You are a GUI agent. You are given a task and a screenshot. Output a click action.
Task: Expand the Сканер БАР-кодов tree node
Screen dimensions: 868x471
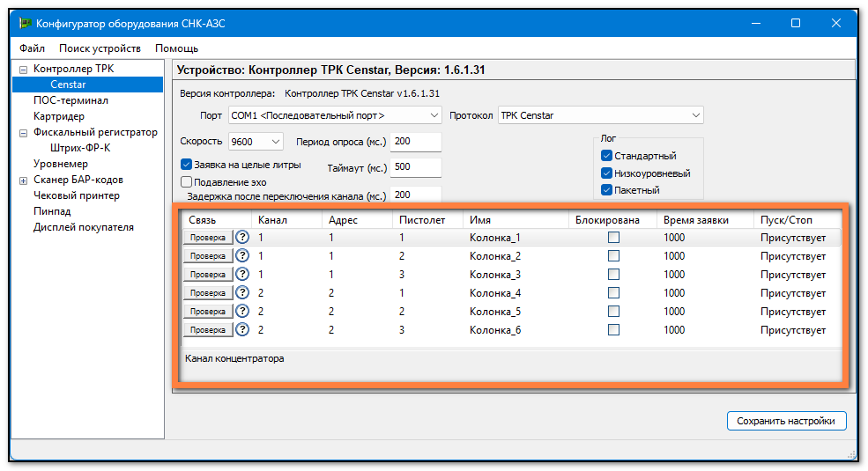[x=23, y=180]
